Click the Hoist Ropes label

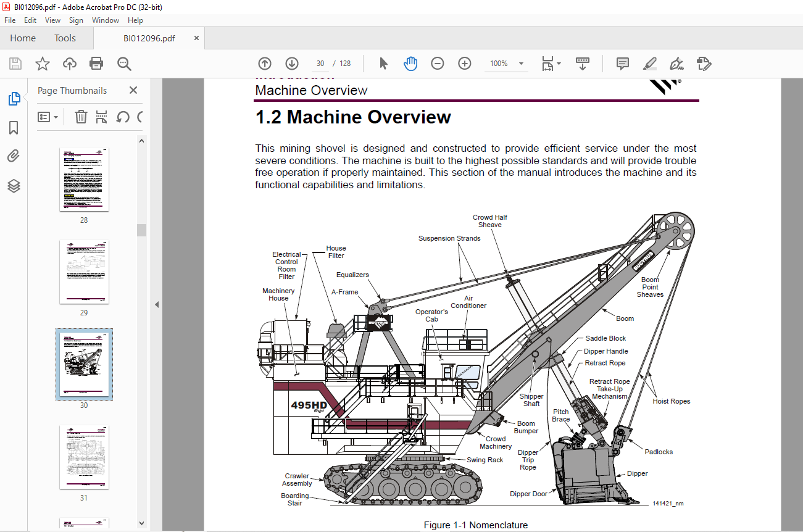(x=672, y=401)
